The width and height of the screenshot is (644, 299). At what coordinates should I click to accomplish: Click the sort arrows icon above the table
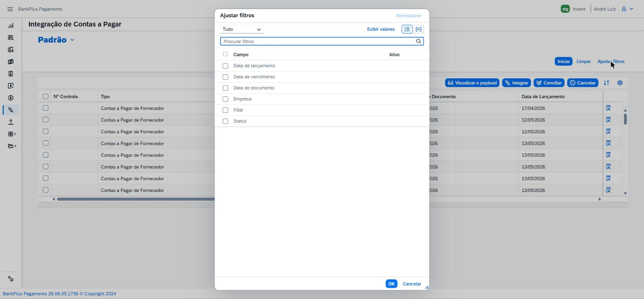pos(606,83)
